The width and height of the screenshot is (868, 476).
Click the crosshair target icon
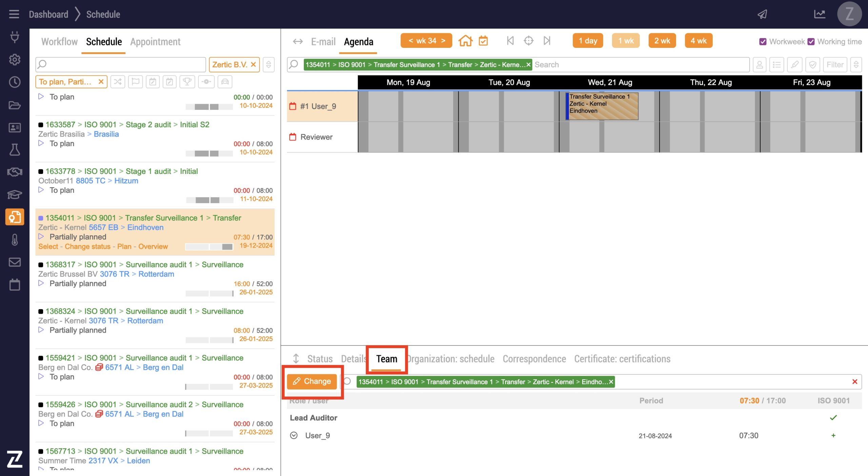click(x=528, y=41)
